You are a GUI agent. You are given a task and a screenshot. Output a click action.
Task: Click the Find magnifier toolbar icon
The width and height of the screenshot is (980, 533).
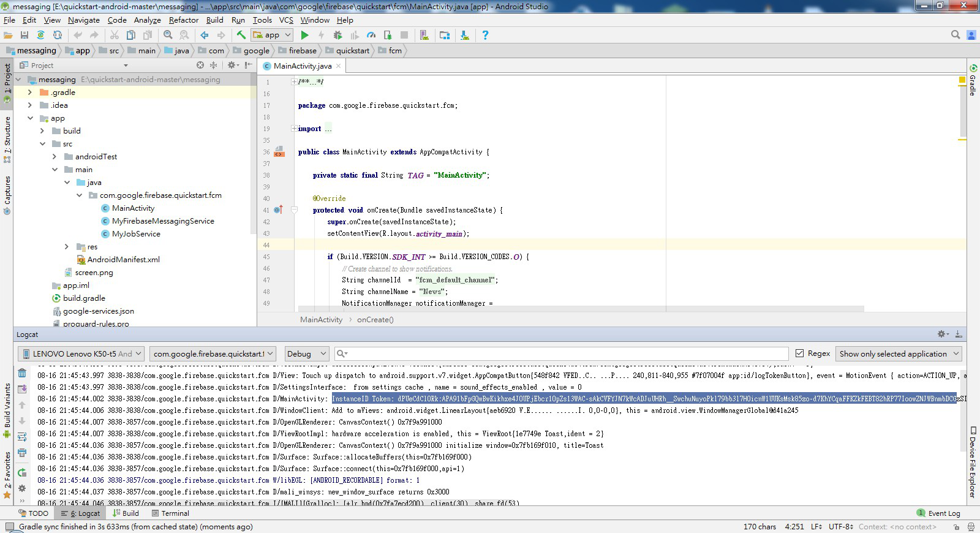pos(168,36)
